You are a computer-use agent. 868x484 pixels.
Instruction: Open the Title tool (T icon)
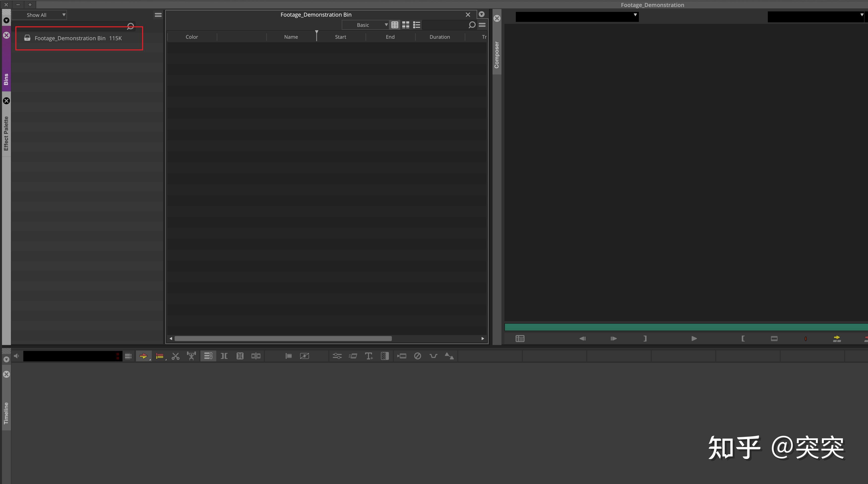point(369,356)
